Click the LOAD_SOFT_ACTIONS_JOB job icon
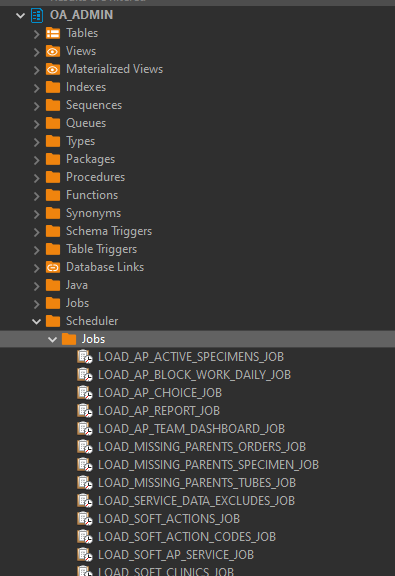 pos(85,519)
